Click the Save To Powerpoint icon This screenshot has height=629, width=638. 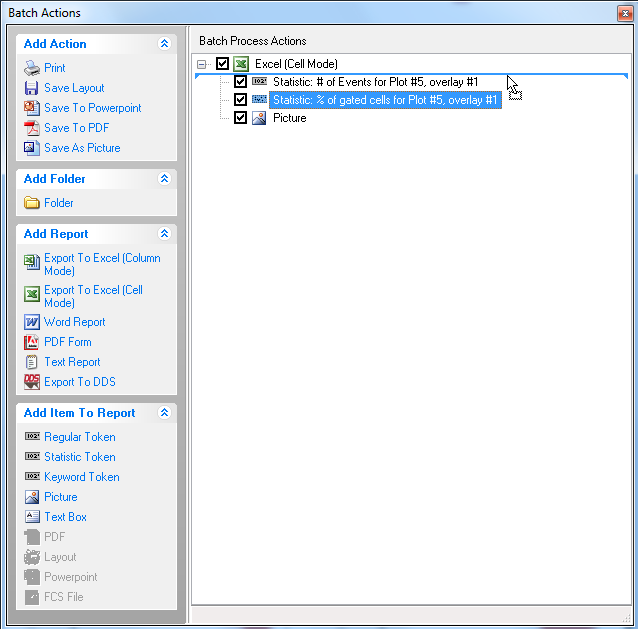[x=32, y=108]
